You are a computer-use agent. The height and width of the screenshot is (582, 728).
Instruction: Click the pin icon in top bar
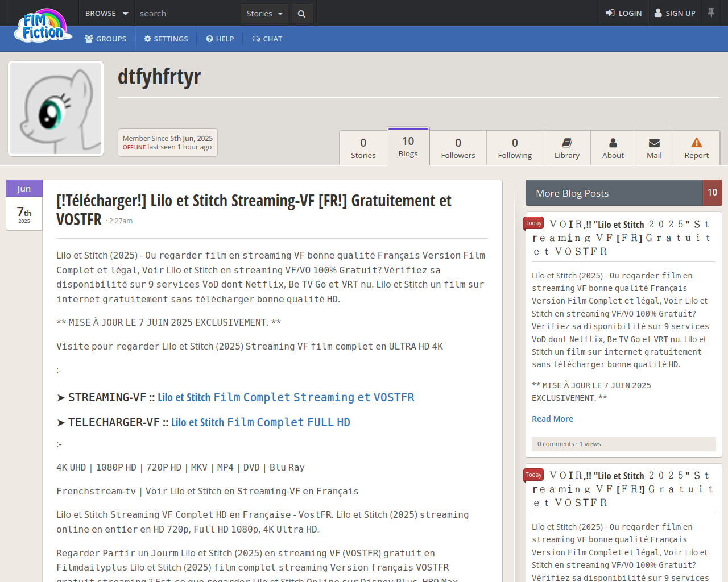pos(711,13)
